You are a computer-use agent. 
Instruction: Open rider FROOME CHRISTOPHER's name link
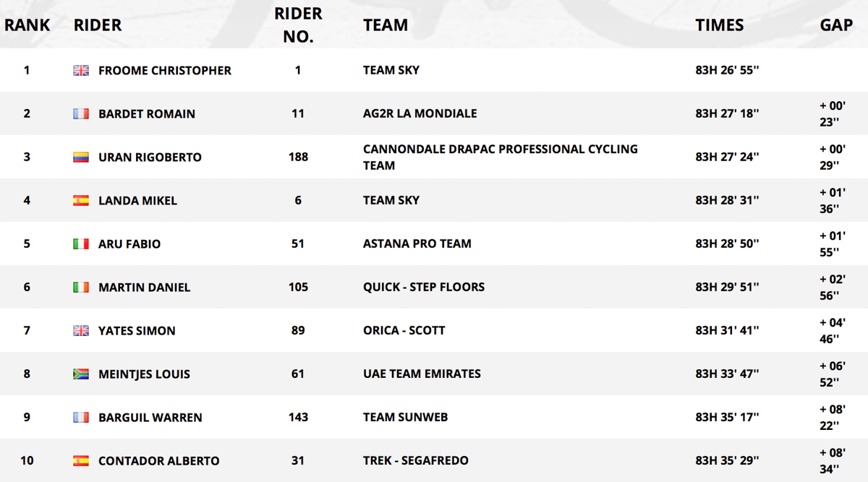click(x=165, y=70)
